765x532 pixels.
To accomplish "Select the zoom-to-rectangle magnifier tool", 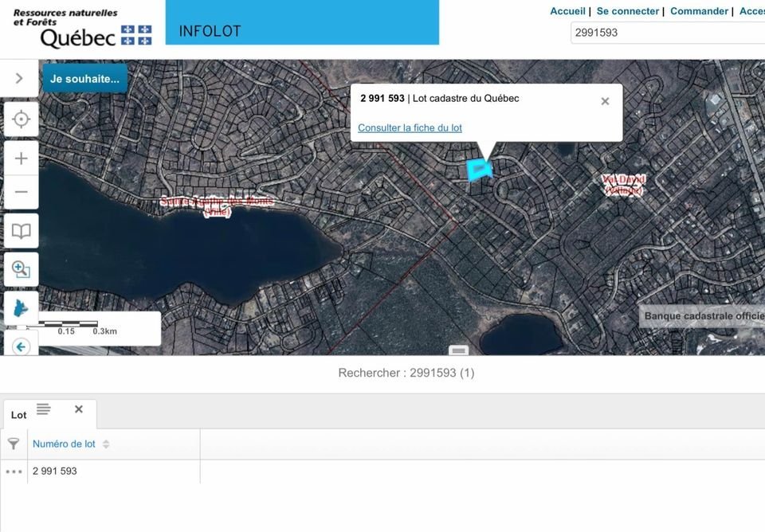I will [22, 269].
